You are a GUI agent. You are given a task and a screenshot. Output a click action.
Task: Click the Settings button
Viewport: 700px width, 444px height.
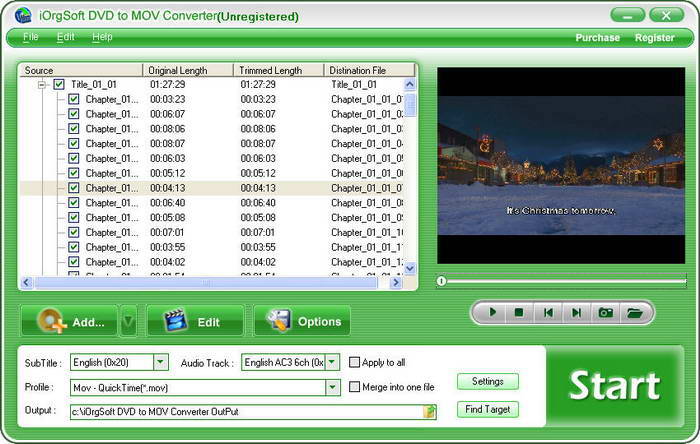click(488, 382)
